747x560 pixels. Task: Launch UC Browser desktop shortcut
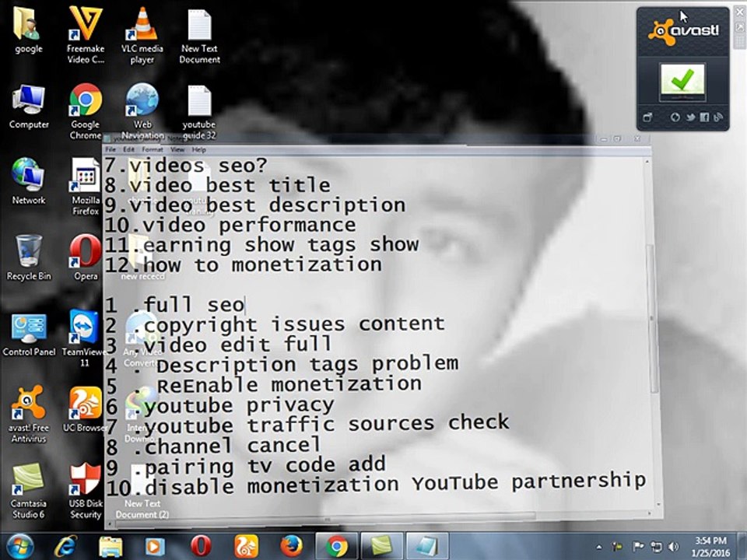[x=85, y=410]
